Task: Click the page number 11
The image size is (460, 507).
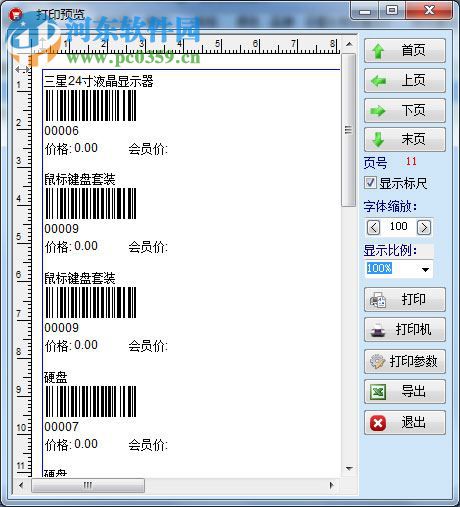Action: pos(411,162)
